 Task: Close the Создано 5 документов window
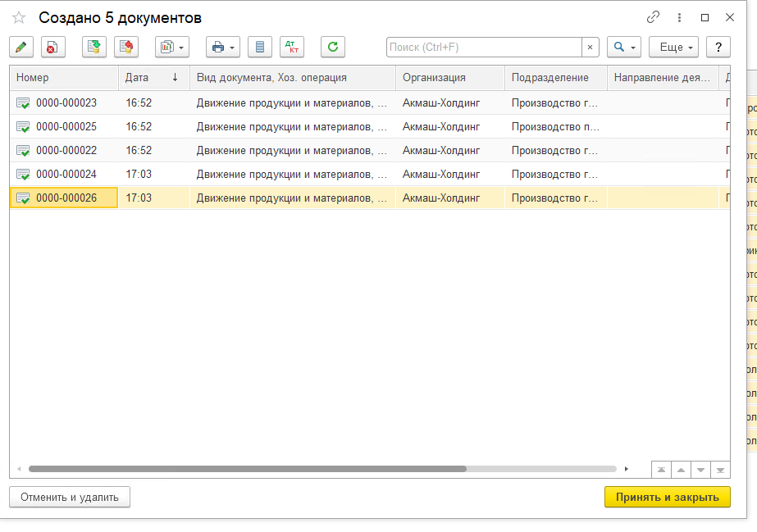click(x=730, y=17)
